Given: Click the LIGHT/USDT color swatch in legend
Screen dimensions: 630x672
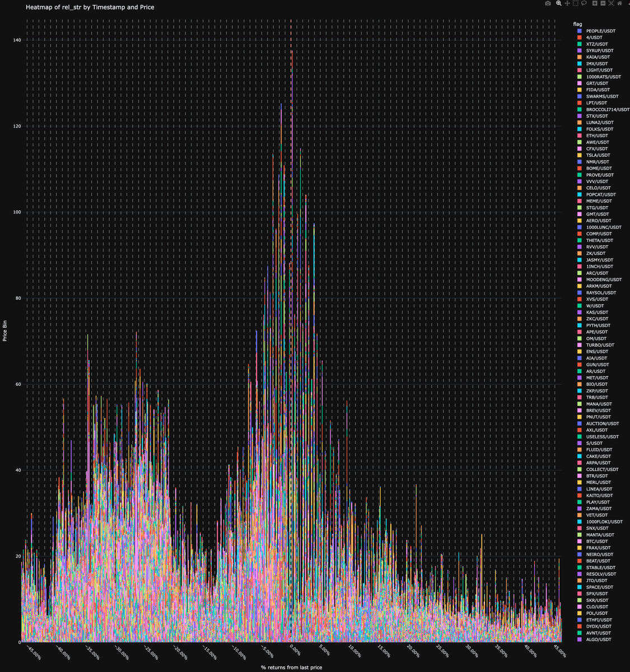Looking at the screenshot, I should tap(580, 70).
